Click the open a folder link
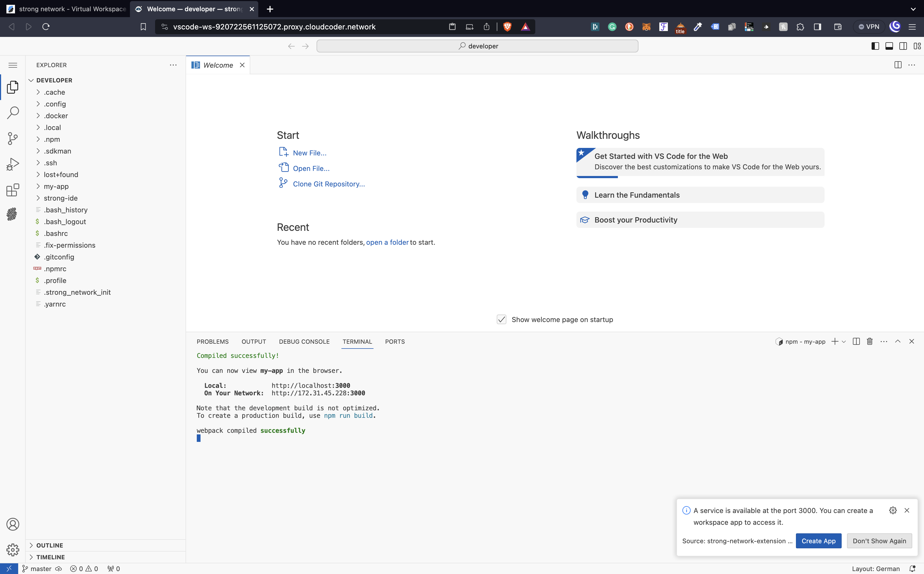Viewport: 924px width, 574px height. (x=387, y=242)
